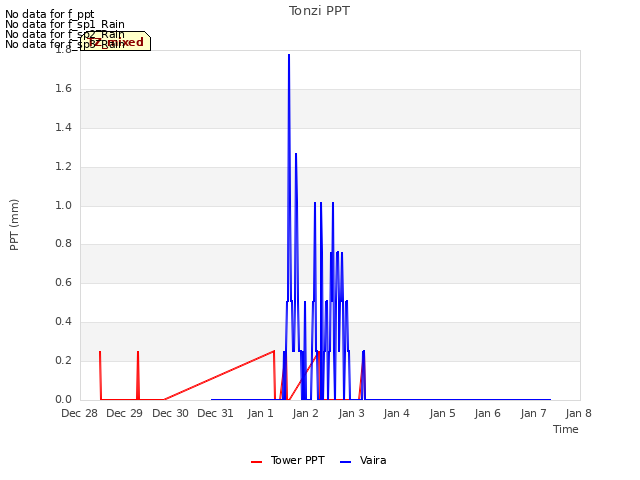This screenshot has width=640, height=480.
Task: Click the 1.2 y-axis tick label
Action: pos(63,167)
